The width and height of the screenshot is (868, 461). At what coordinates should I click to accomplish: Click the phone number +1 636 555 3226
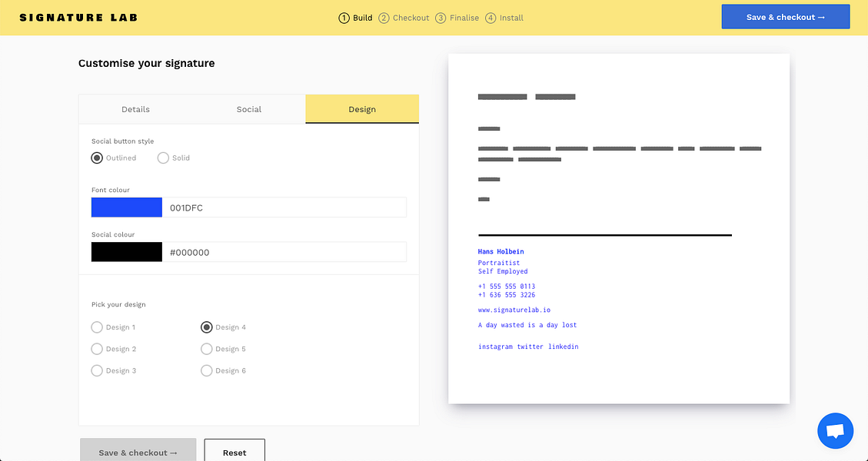[x=507, y=295]
